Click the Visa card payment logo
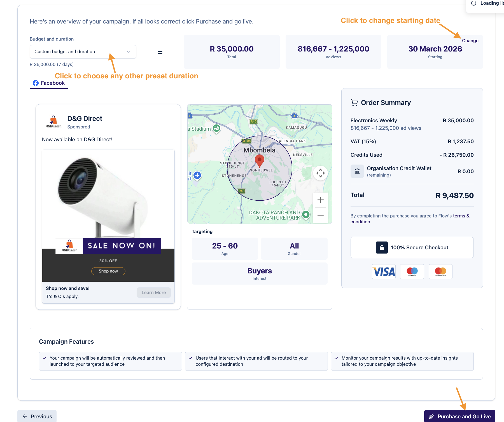Image resolution: width=504 pixels, height=422 pixels. point(384,272)
